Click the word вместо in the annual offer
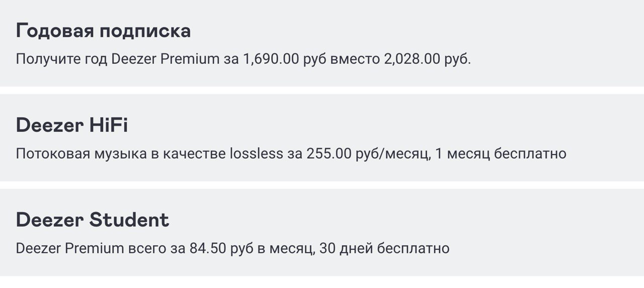 355,59
